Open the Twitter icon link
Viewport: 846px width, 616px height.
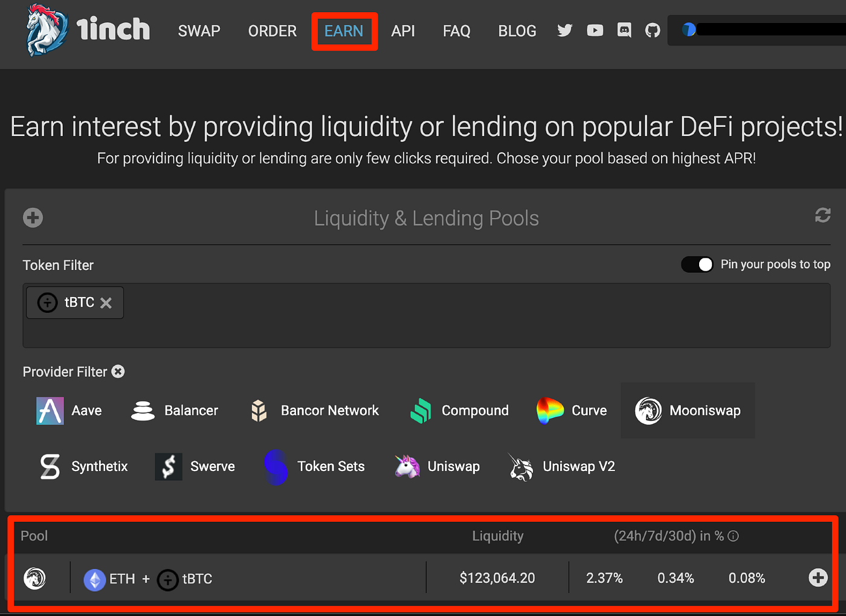tap(565, 30)
